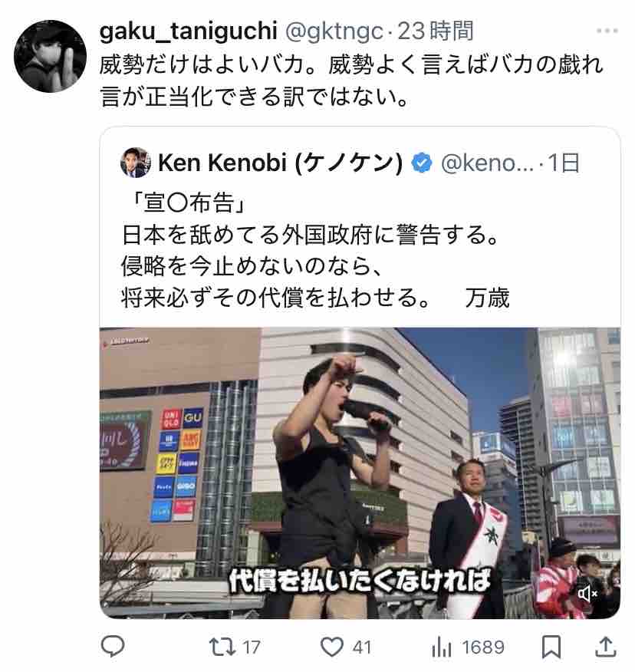The width and height of the screenshot is (635, 672).
Task: View the 41 likes count
Action: coord(362,647)
